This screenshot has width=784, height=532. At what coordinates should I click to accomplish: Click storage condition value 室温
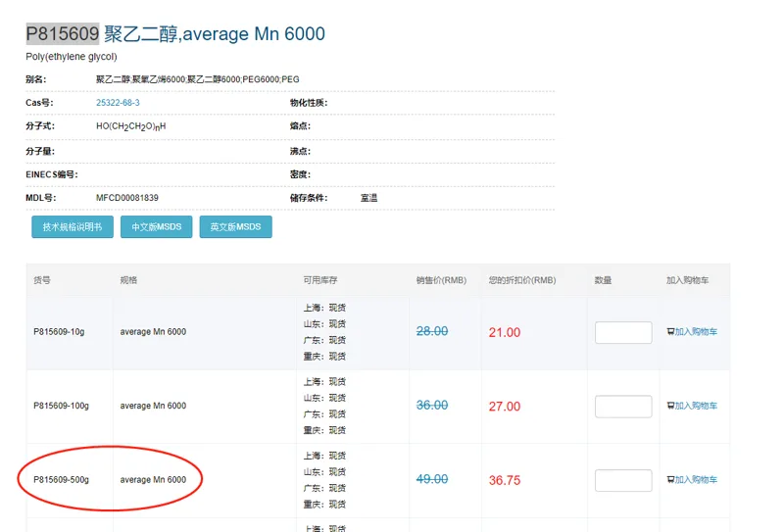(x=369, y=198)
